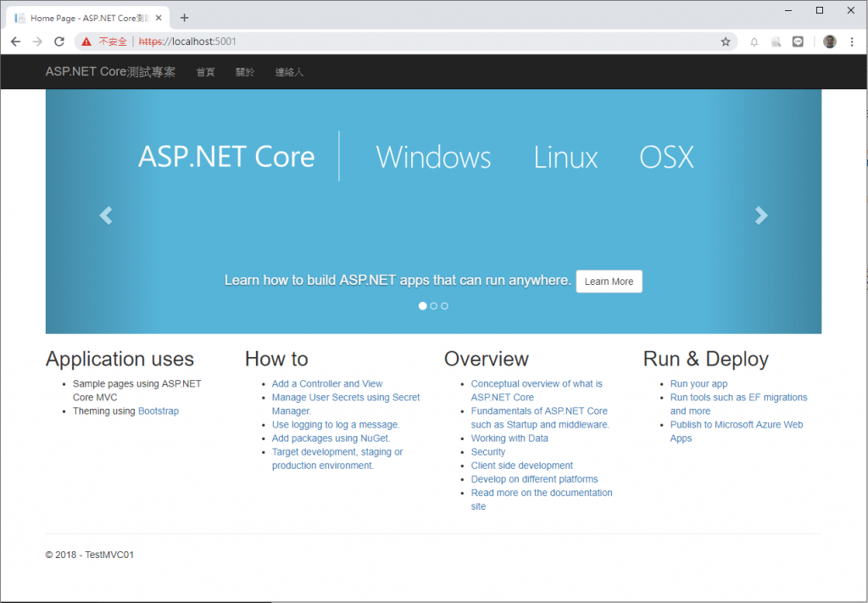Open Add packages using NuGet link

(331, 438)
